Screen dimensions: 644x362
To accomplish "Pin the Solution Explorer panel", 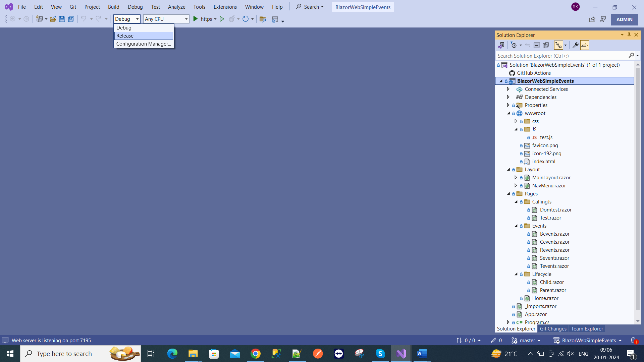I will point(629,35).
